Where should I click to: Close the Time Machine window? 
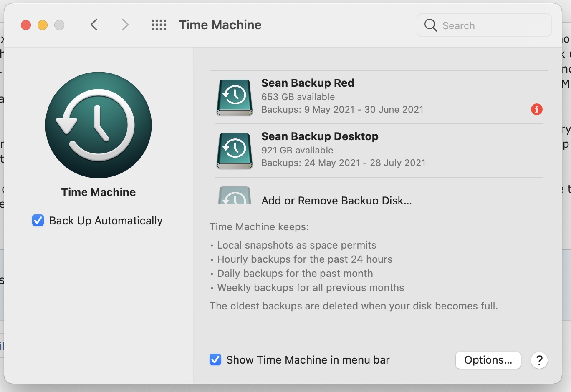(26, 25)
